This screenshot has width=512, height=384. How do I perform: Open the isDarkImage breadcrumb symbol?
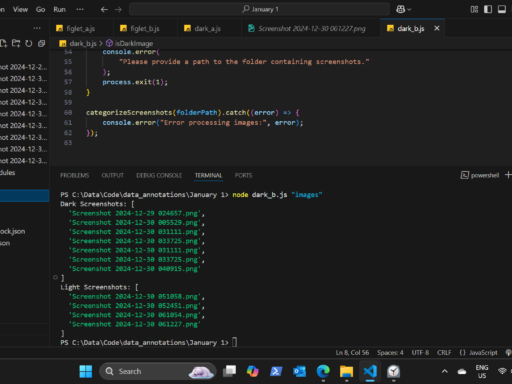pyautogui.click(x=134, y=44)
